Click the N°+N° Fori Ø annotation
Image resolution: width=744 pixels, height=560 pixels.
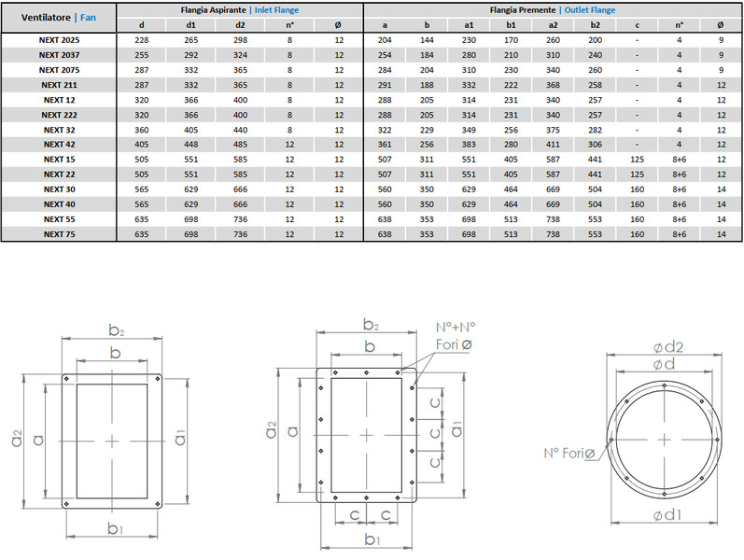click(x=455, y=335)
